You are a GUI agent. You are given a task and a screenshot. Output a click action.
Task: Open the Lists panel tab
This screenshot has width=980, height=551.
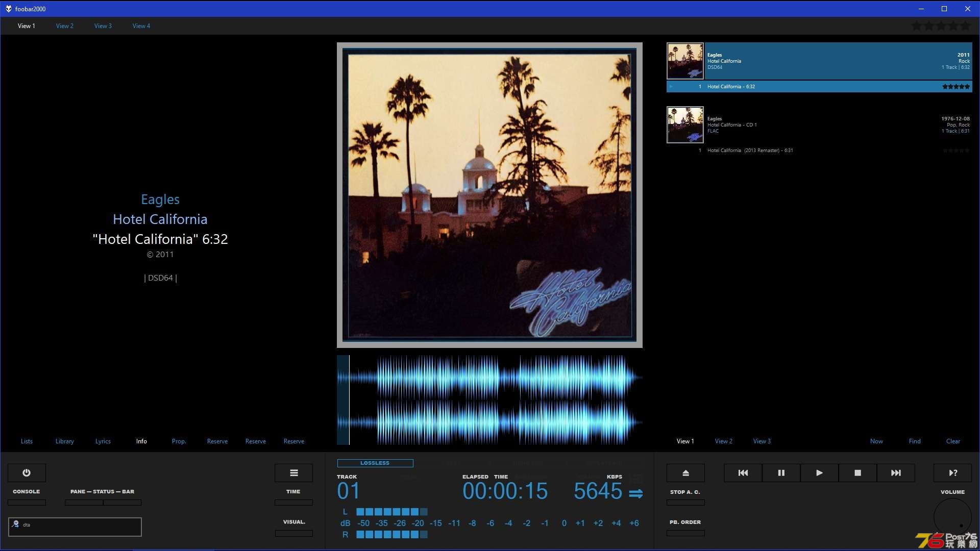pyautogui.click(x=27, y=441)
